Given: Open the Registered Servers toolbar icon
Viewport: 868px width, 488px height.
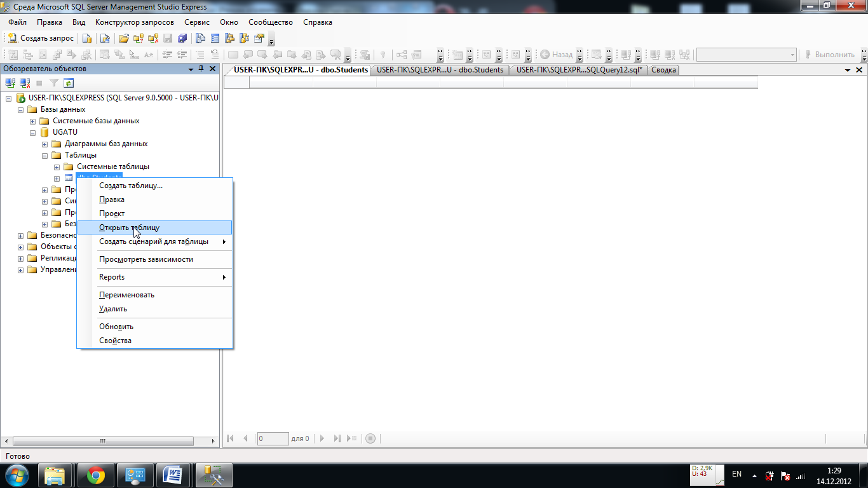Looking at the screenshot, I should coord(200,38).
